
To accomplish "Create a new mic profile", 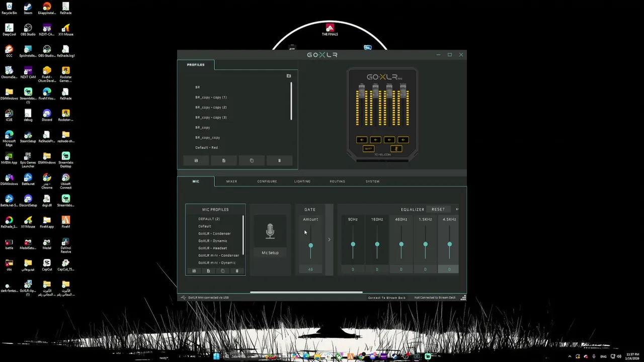I will click(x=208, y=271).
